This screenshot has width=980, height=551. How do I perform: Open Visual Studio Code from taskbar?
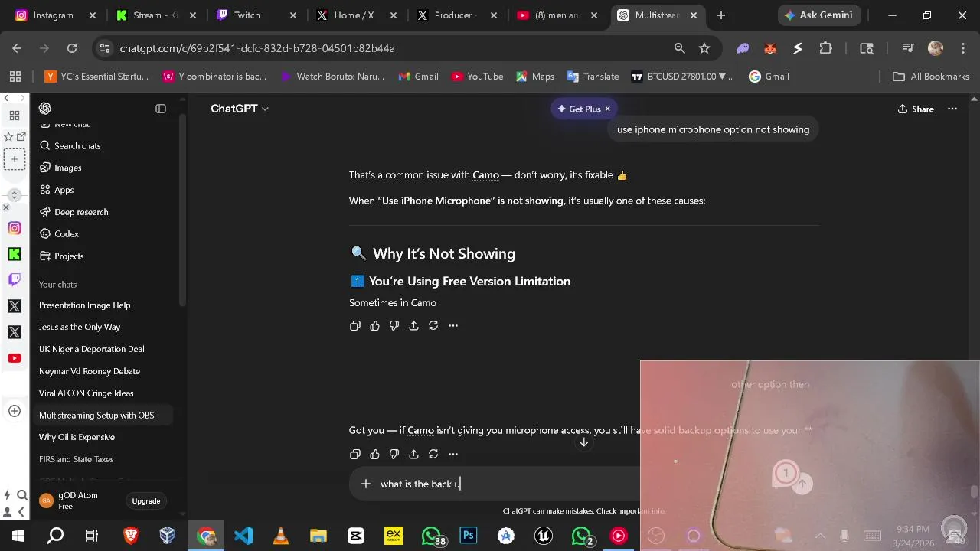pyautogui.click(x=243, y=536)
